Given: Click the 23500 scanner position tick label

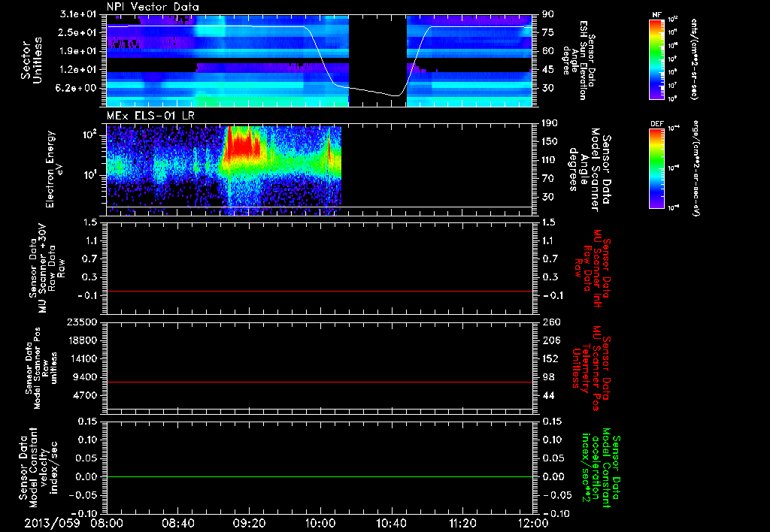Looking at the screenshot, I should (83, 322).
